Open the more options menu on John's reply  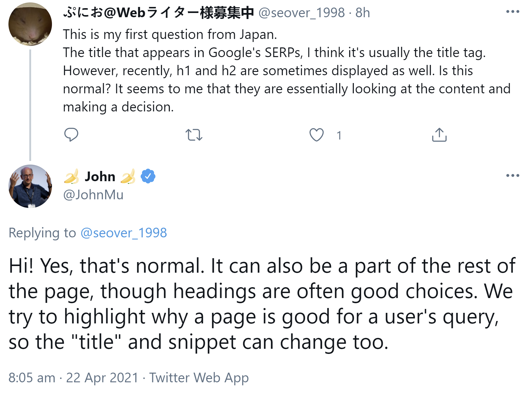coord(512,175)
